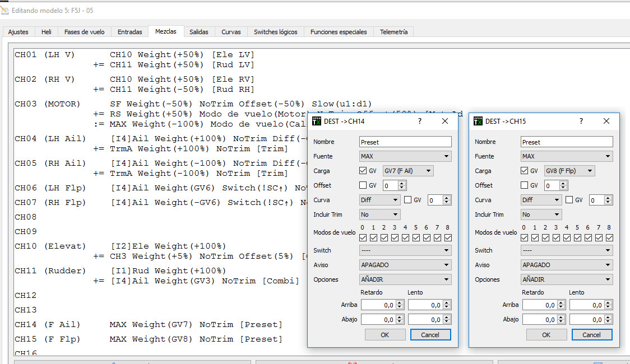Click the app icon in the main window title bar
This screenshot has height=364, width=630.
click(x=5, y=10)
